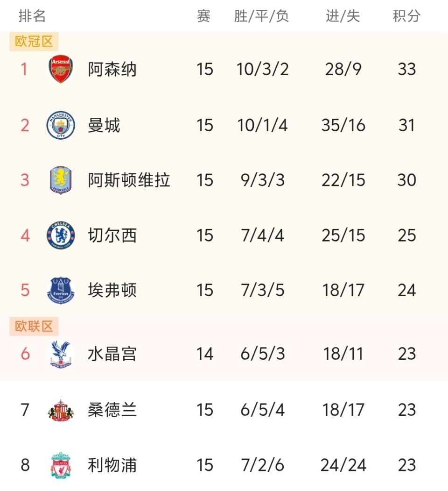Screen dimensions: 448x491
Task: Tap the 胜/平/负 column header
Action: click(262, 16)
